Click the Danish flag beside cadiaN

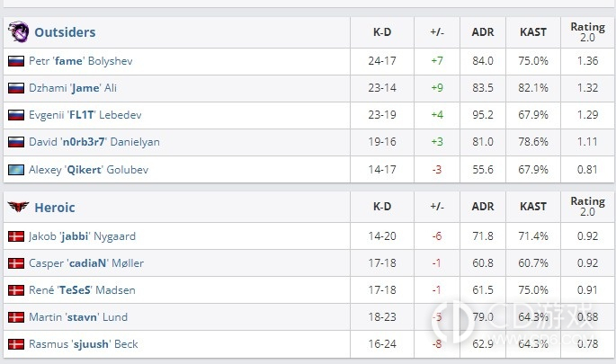[x=16, y=263]
